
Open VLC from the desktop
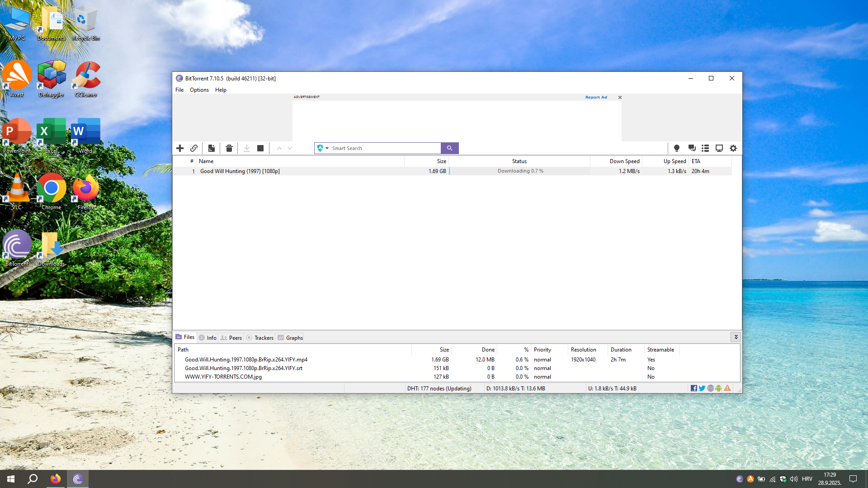[17, 192]
